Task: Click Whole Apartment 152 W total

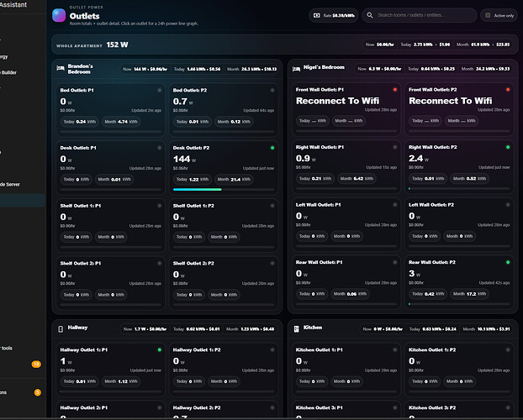Action: pos(117,45)
